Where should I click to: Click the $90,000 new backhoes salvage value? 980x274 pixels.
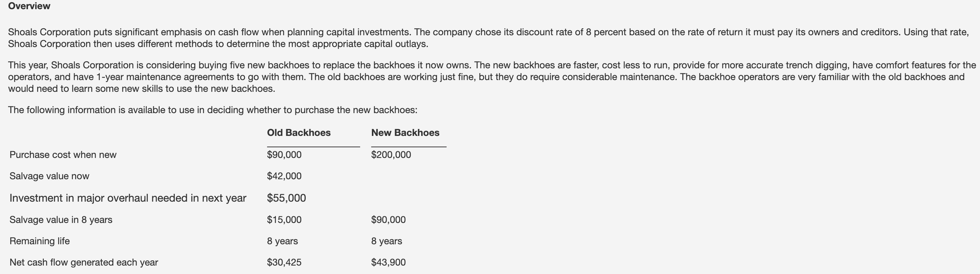coord(388,220)
